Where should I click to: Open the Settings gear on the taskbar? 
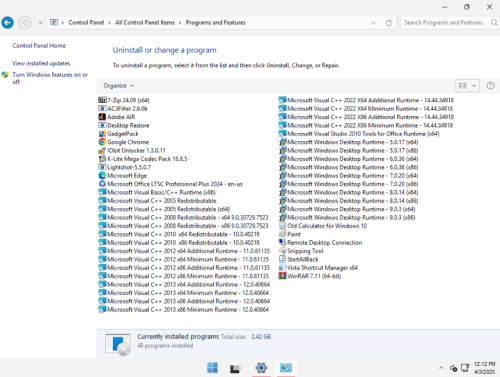(x=261, y=368)
